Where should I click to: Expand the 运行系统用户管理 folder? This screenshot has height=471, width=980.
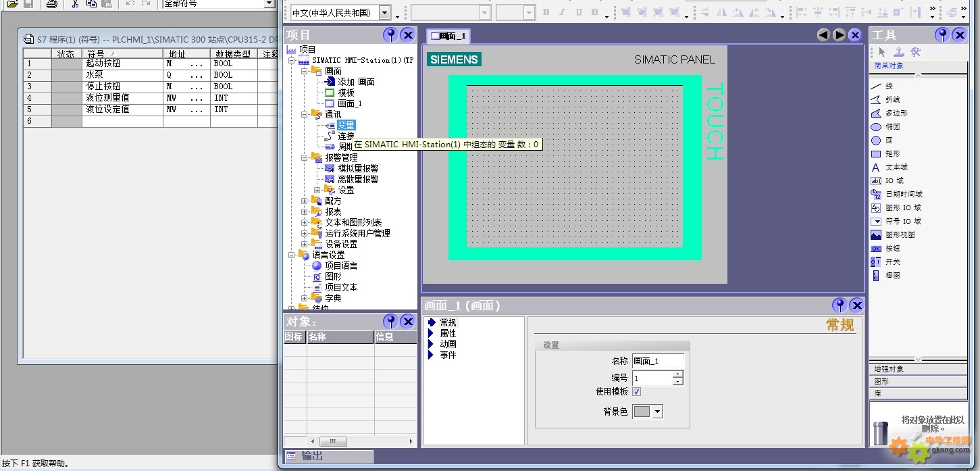(304, 233)
